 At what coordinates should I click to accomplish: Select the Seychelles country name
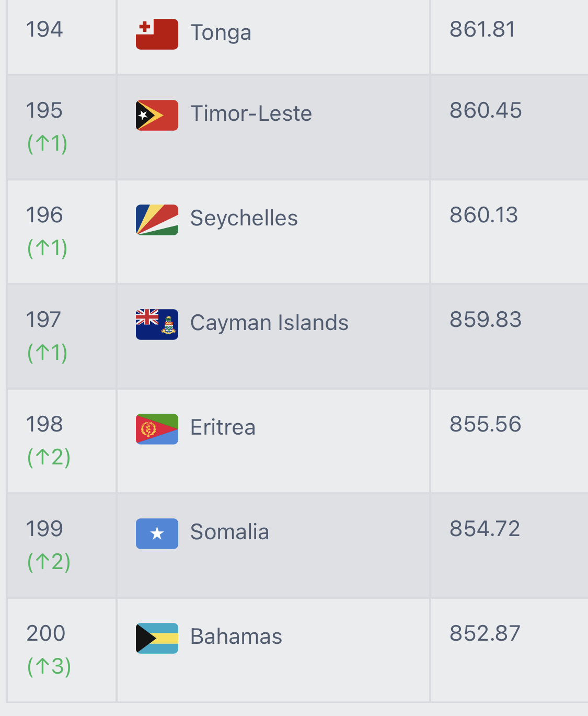tap(244, 218)
